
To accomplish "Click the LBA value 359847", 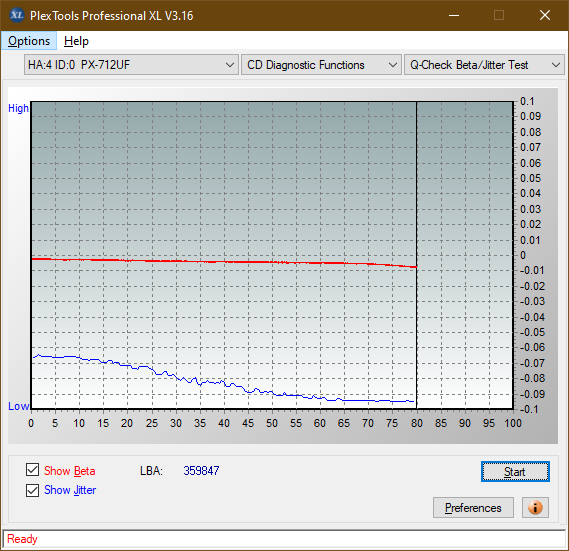I will 201,471.
